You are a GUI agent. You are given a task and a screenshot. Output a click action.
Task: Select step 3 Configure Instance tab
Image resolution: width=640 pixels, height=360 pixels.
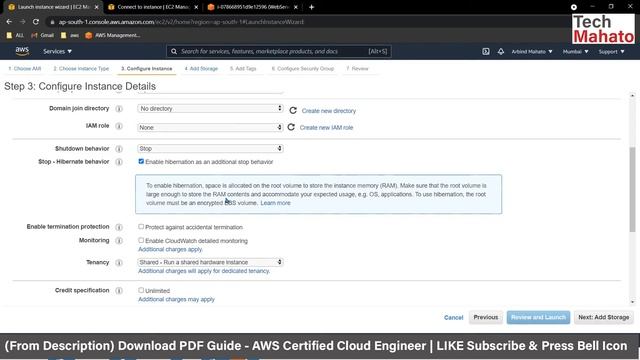147,69
